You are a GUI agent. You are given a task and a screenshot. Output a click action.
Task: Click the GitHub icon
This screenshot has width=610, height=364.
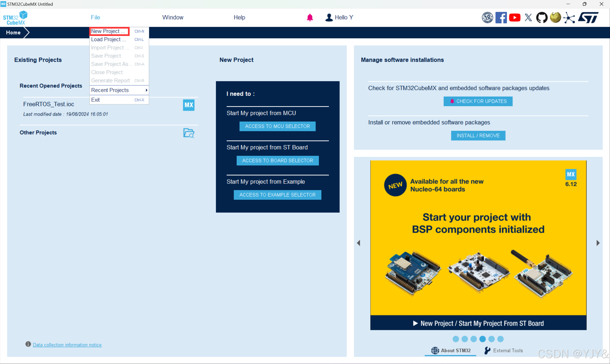[542, 17]
